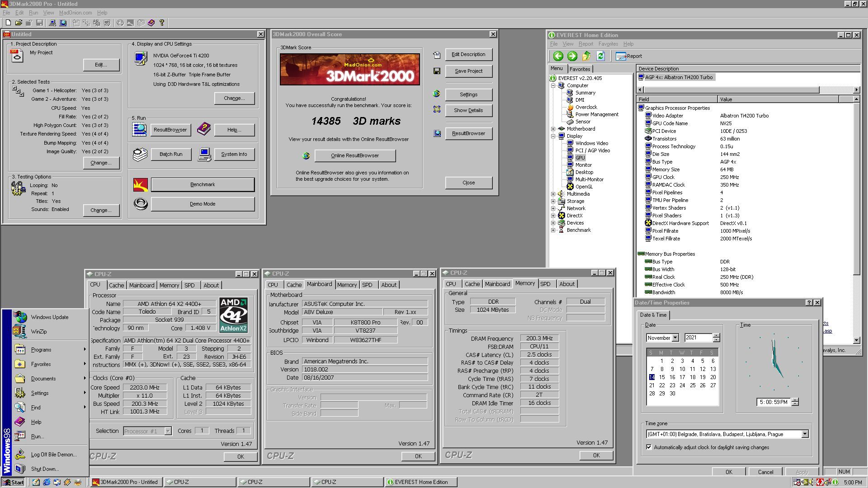868x488 pixels.
Task: Click OK in Date/Time Properties dialog
Action: (729, 472)
